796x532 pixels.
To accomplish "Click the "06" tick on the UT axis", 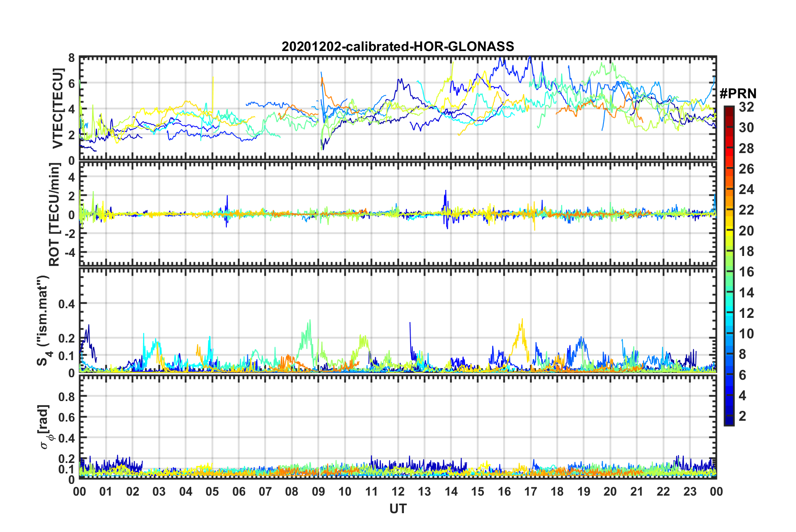I will [239, 491].
